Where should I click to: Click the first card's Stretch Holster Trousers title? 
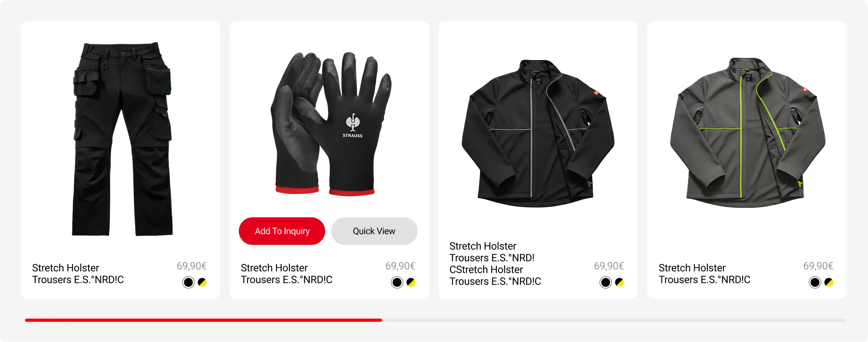point(78,274)
